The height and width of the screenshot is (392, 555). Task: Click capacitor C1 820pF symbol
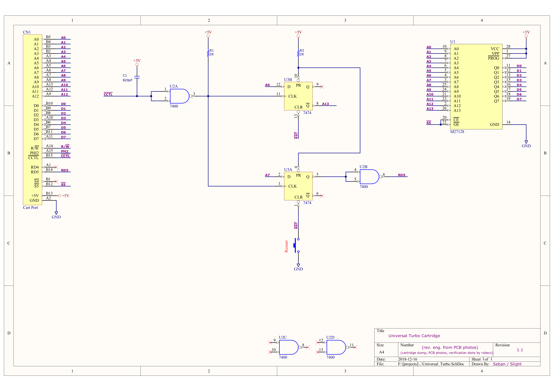point(137,77)
